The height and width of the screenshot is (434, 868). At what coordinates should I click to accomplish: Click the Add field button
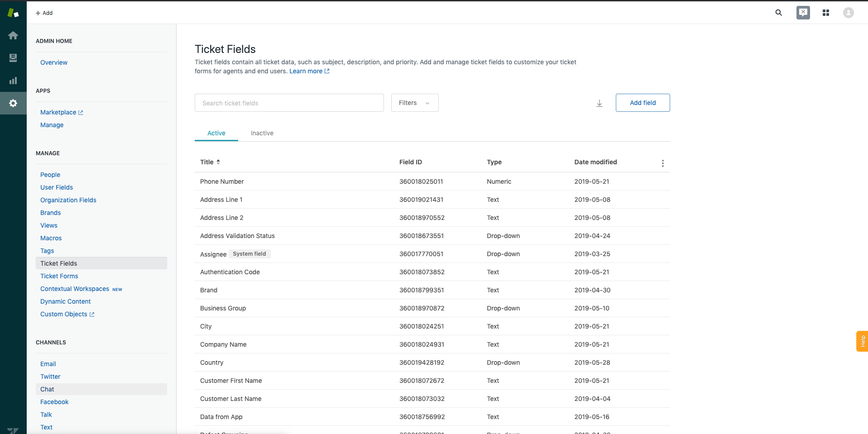[643, 103]
